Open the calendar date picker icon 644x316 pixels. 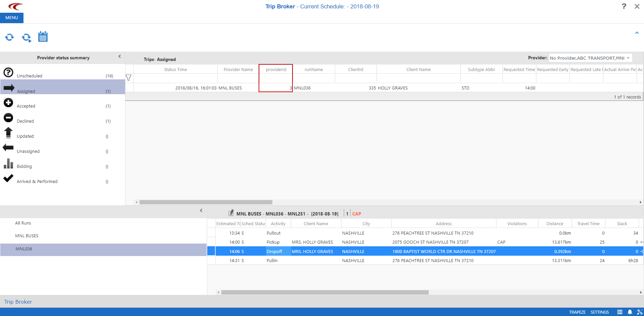point(43,37)
